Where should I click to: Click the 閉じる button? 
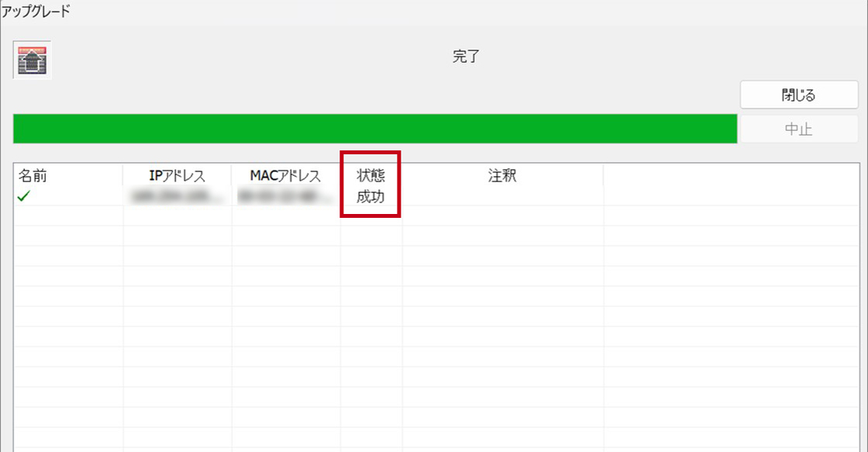point(799,95)
